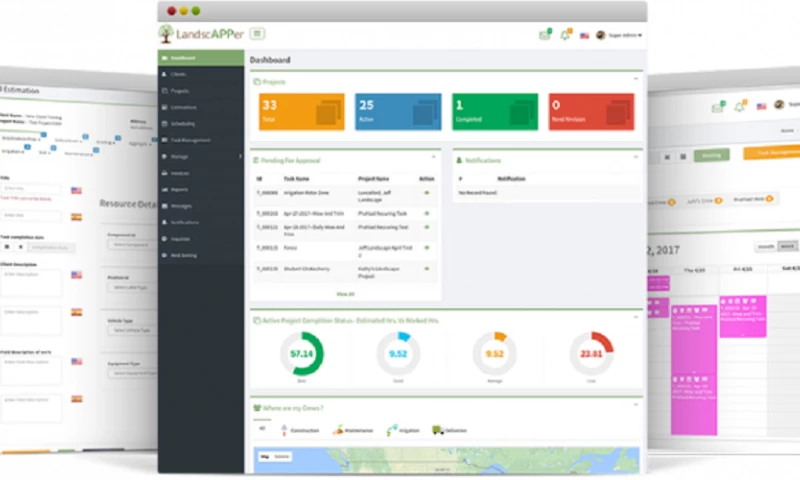Viewport: 800px width, 480px height.
Task: Click the Messages envelope icon in sidebar
Action: 164,206
